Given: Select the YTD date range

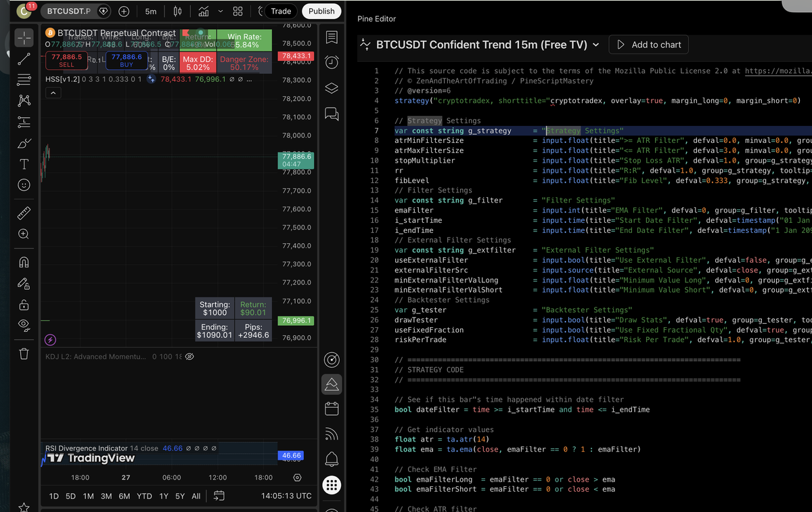Looking at the screenshot, I should pyautogui.click(x=144, y=496).
